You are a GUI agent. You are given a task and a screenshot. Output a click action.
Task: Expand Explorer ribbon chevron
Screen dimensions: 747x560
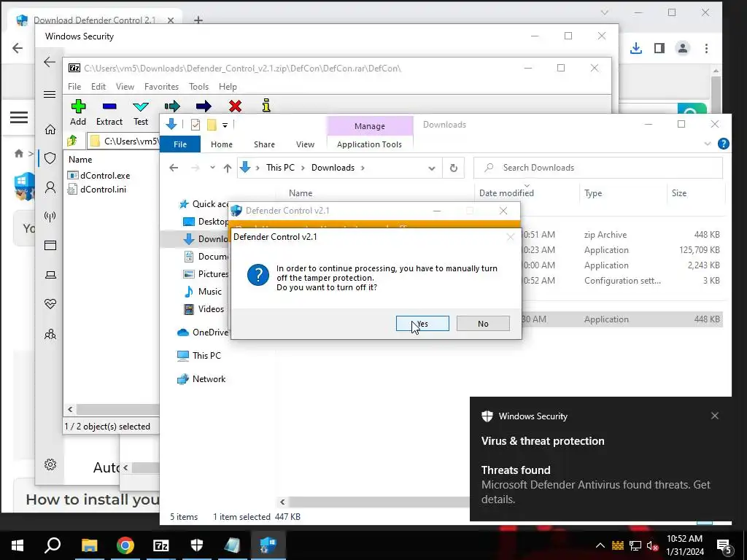point(707,144)
